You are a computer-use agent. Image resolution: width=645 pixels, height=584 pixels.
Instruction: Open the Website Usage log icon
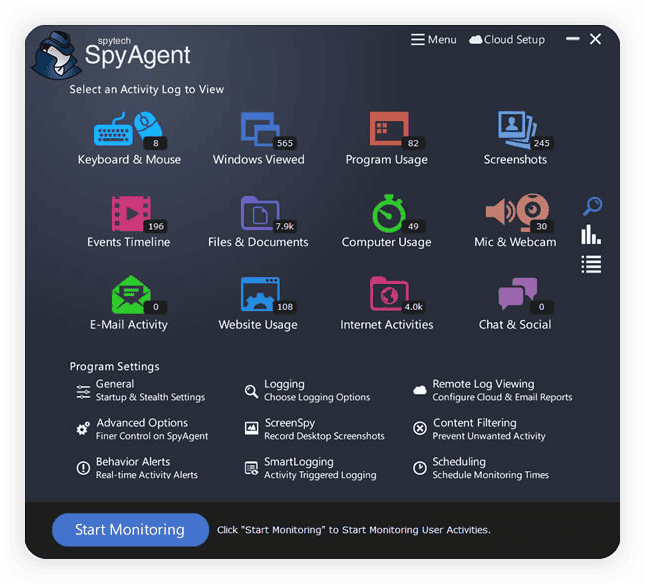(260, 294)
